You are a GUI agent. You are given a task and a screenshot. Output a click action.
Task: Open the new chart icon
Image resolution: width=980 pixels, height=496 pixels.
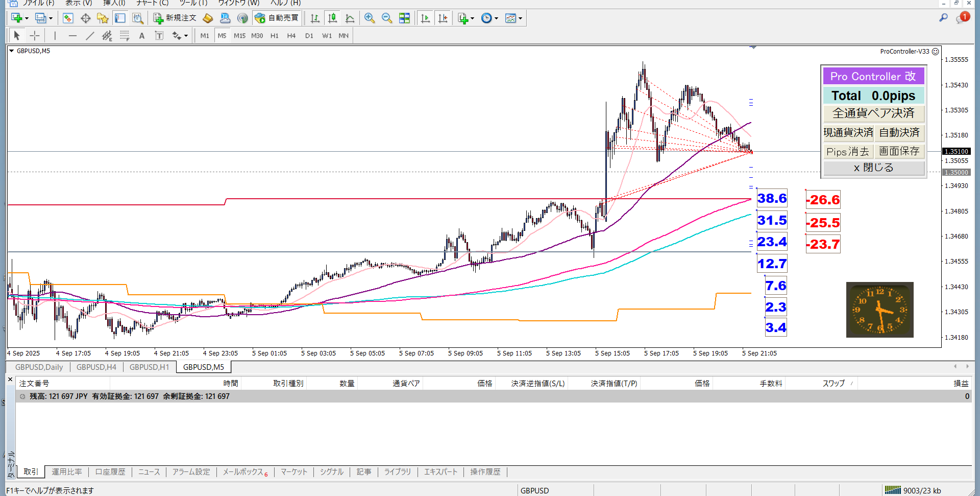click(17, 18)
